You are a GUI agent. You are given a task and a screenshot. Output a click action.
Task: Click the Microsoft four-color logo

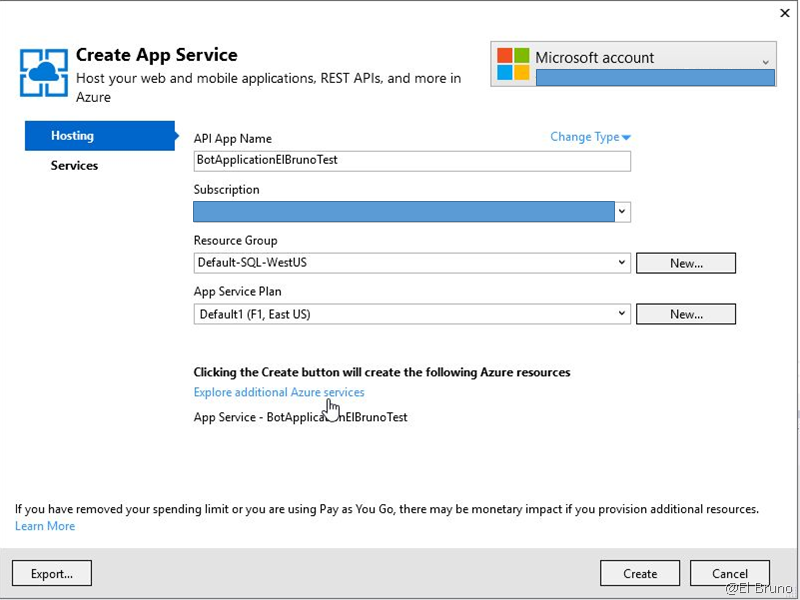512,63
